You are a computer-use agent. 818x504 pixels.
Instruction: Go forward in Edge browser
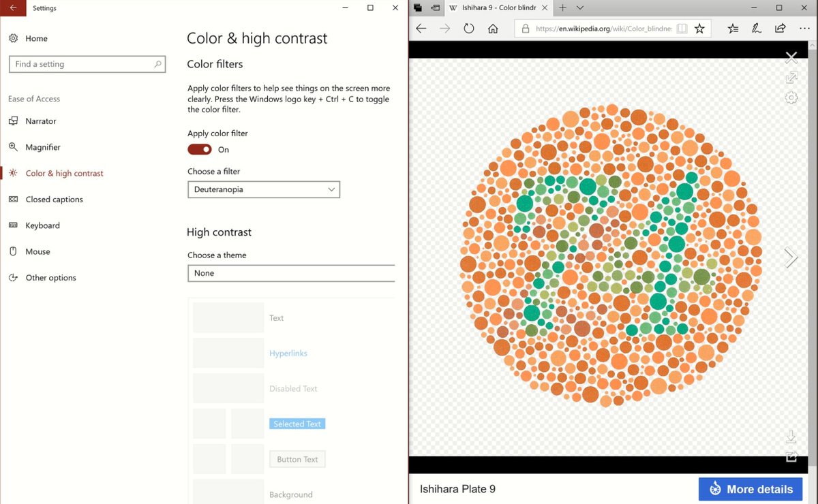445,29
